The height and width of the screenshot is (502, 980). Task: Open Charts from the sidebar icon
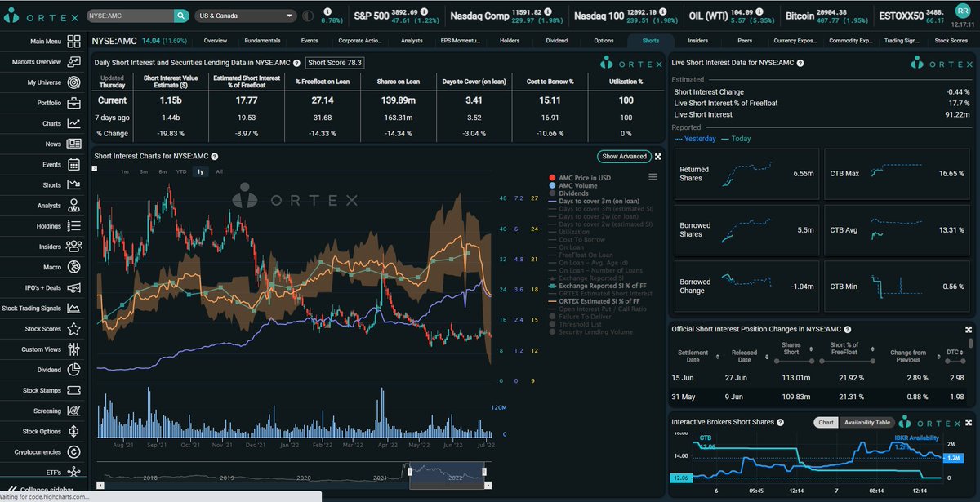point(74,123)
